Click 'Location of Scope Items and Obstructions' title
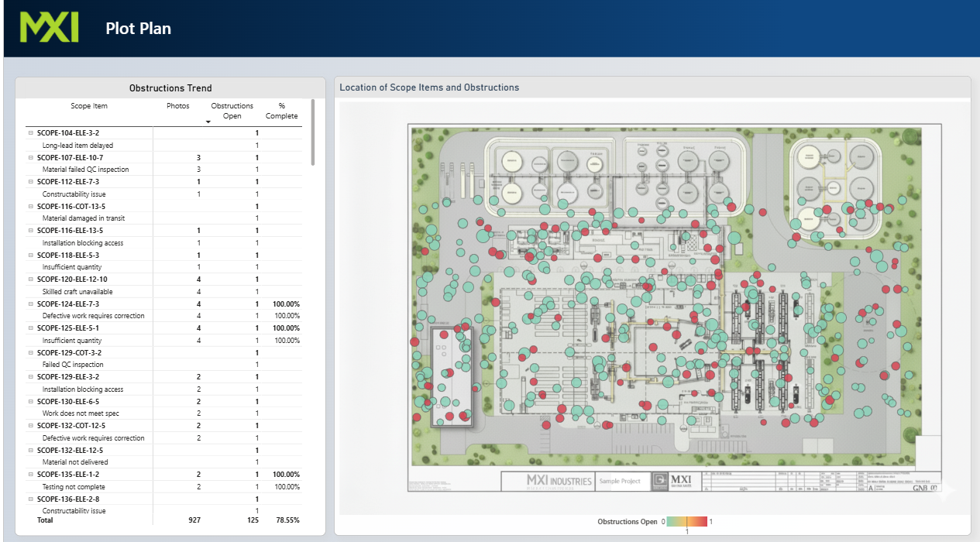The height and width of the screenshot is (542, 980). coord(429,87)
